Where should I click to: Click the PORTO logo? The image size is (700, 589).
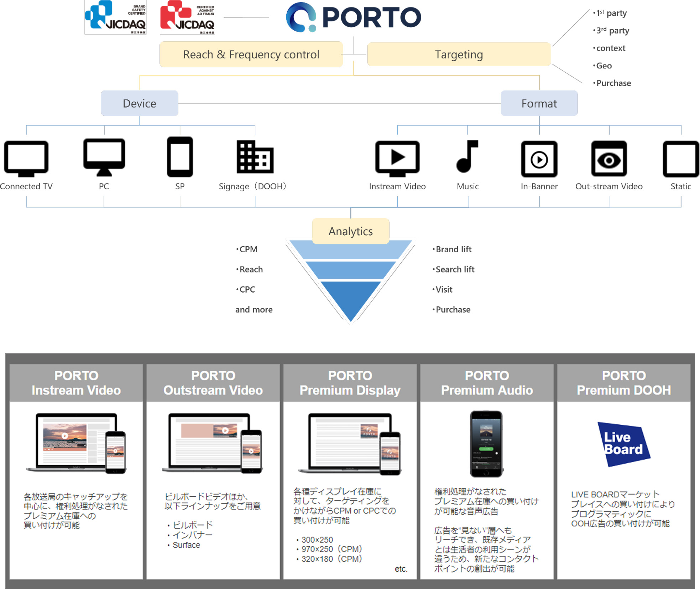[x=353, y=17]
